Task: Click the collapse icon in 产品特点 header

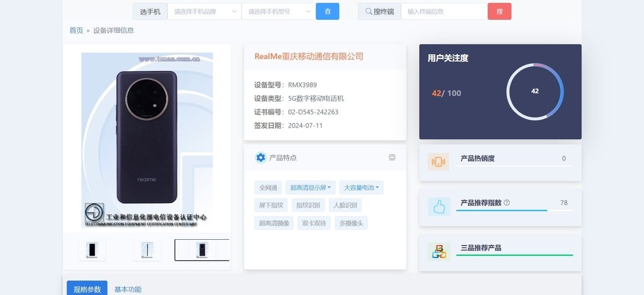Action: coord(392,158)
